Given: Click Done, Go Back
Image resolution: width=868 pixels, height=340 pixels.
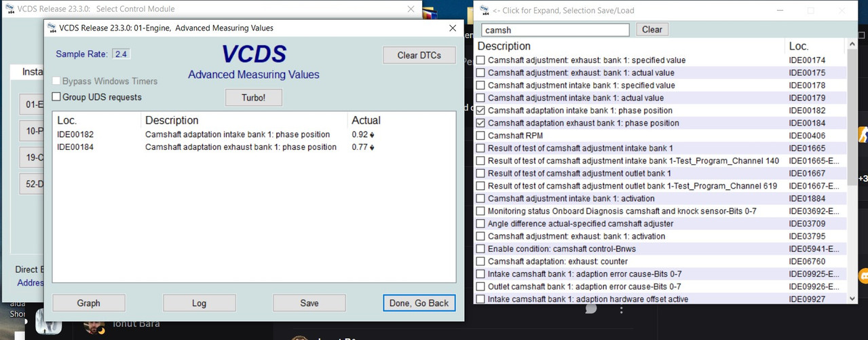Looking at the screenshot, I should click(419, 303).
